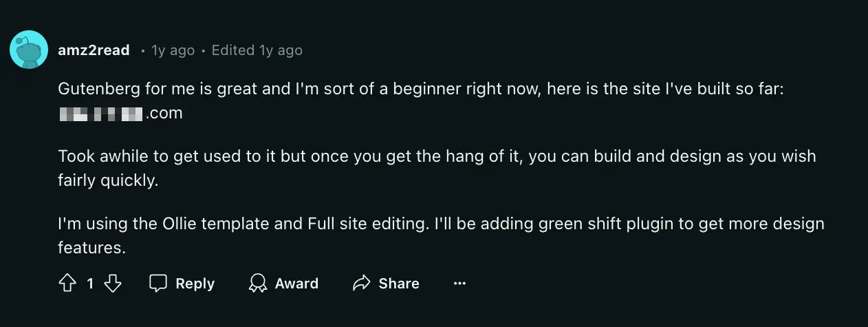Click the "1y ago" comment timestamp

click(173, 50)
